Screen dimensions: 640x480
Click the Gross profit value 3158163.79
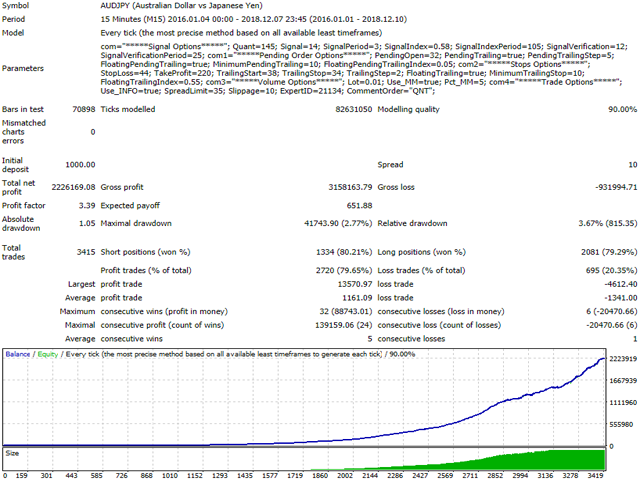click(350, 187)
